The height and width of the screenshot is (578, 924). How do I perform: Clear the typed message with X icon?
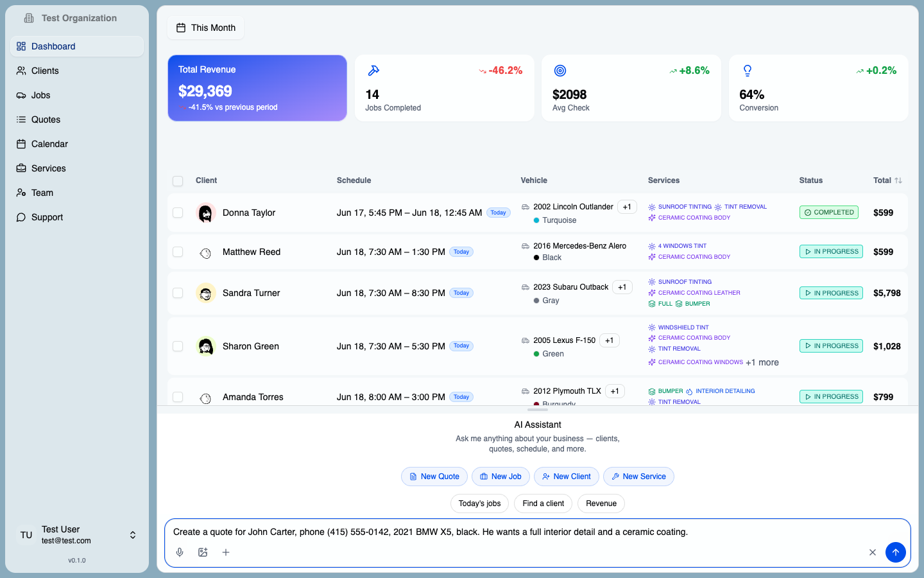873,552
